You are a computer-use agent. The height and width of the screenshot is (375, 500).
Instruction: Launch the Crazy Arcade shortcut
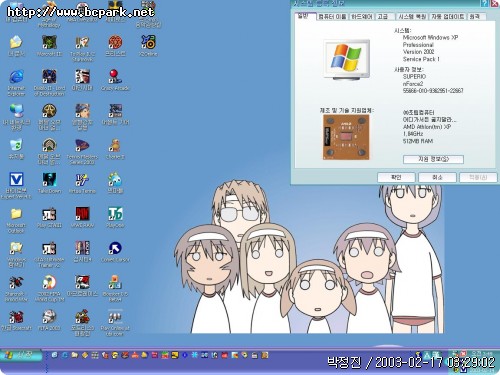click(x=115, y=77)
